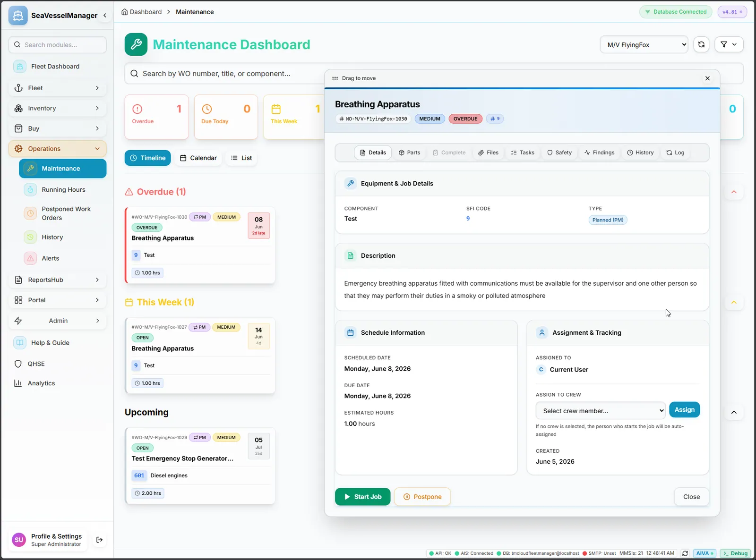Click the Close button in dialog
The height and width of the screenshot is (560, 756).
691,497
